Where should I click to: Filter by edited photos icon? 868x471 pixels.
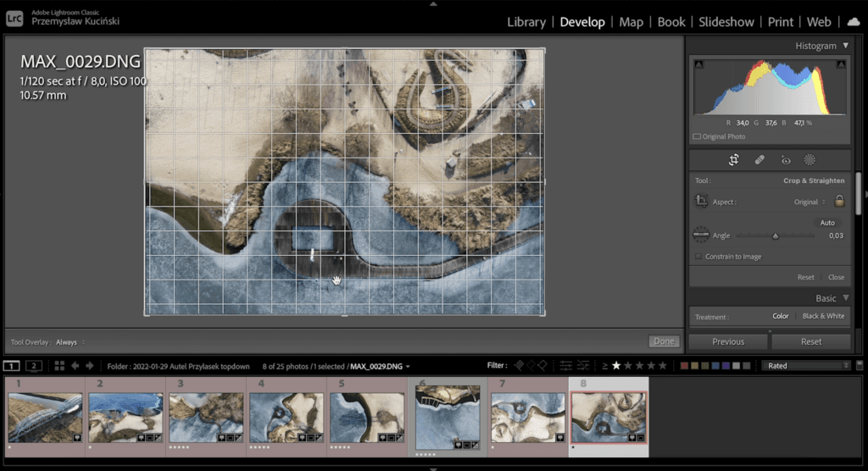tap(565, 365)
